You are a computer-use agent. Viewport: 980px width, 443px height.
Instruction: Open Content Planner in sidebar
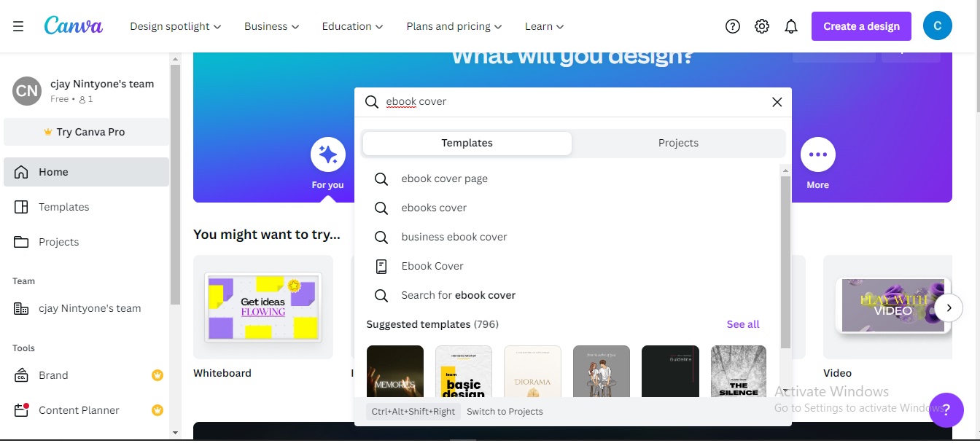(86, 410)
